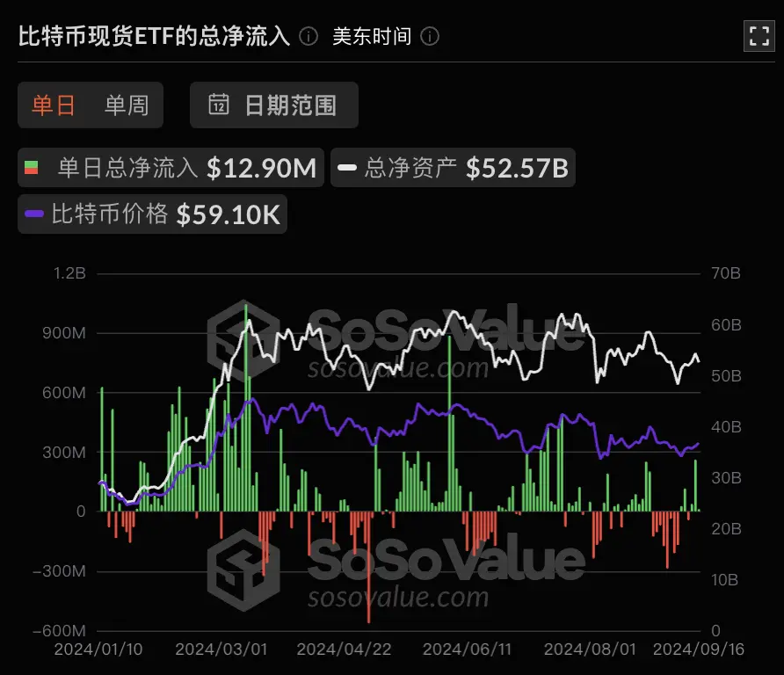Screen dimensions: 784x675
Task: Click the lower sosovalue.com watermark text
Action: point(397,598)
